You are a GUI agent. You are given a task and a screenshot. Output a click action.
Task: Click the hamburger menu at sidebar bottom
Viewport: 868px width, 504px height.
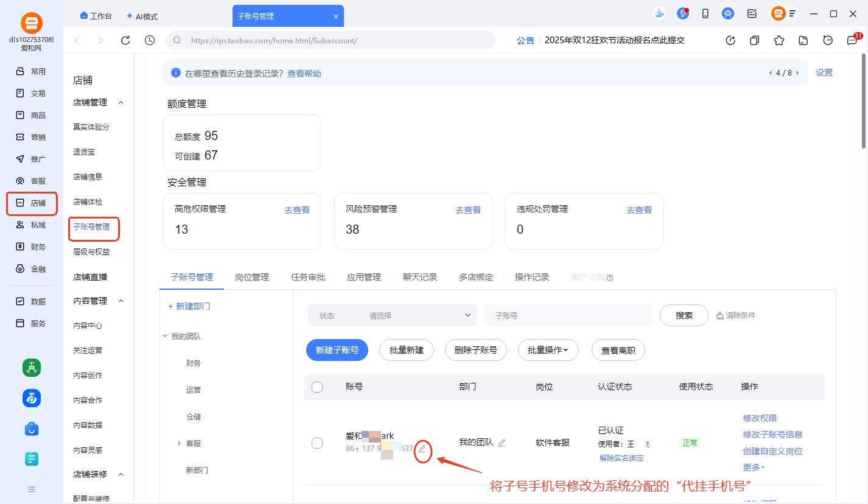(x=32, y=489)
